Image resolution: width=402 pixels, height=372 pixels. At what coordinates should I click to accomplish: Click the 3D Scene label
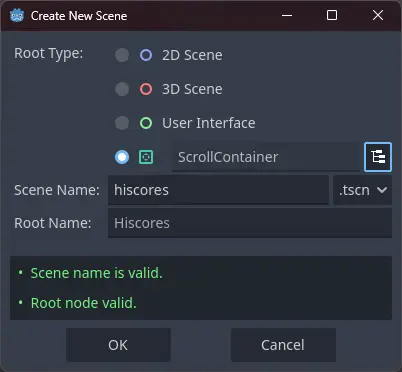tap(192, 89)
